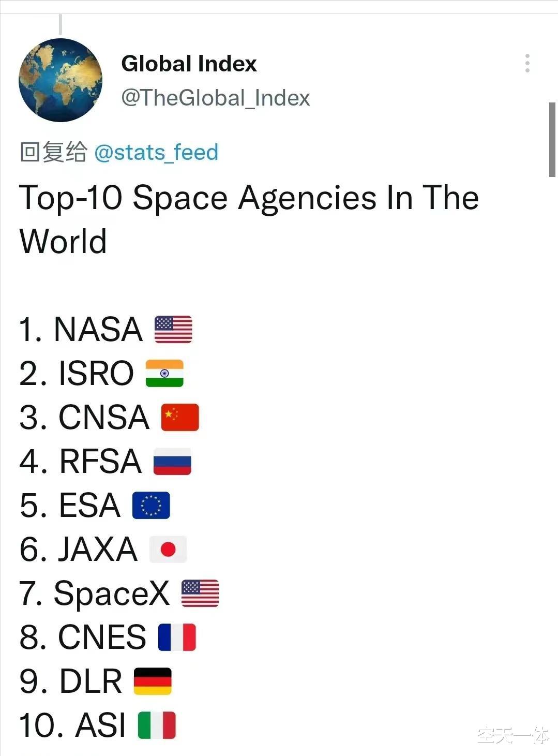This screenshot has height=756, width=558.
Task: Click the 7. SpaceX list entry text
Action: coord(94,594)
